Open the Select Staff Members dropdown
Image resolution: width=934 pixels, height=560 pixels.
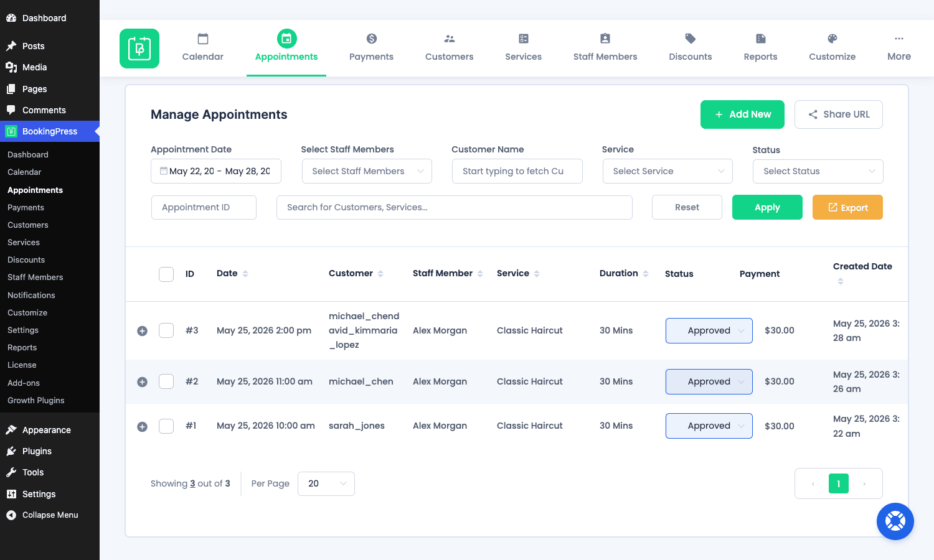367,171
